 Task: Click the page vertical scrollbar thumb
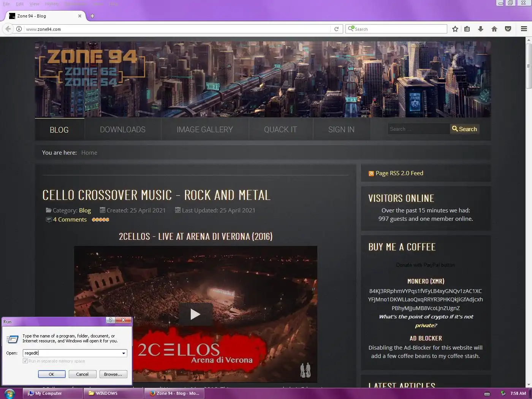529,67
